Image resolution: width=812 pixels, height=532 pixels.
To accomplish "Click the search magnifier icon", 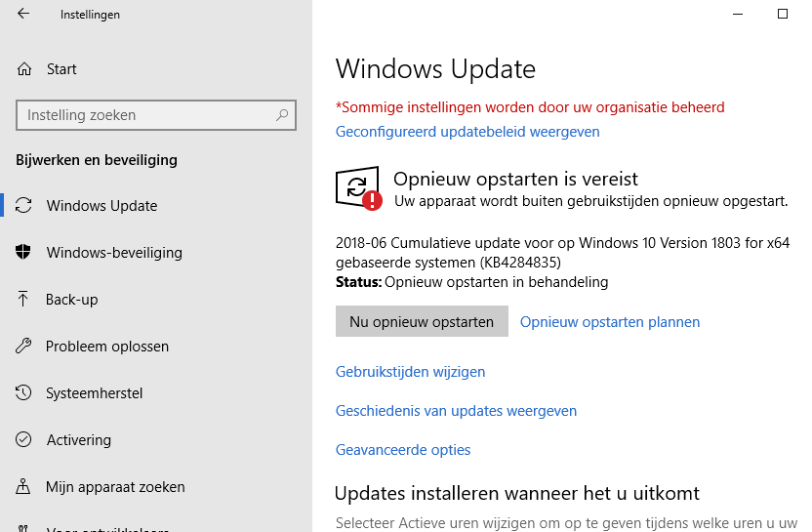I will 282,115.
